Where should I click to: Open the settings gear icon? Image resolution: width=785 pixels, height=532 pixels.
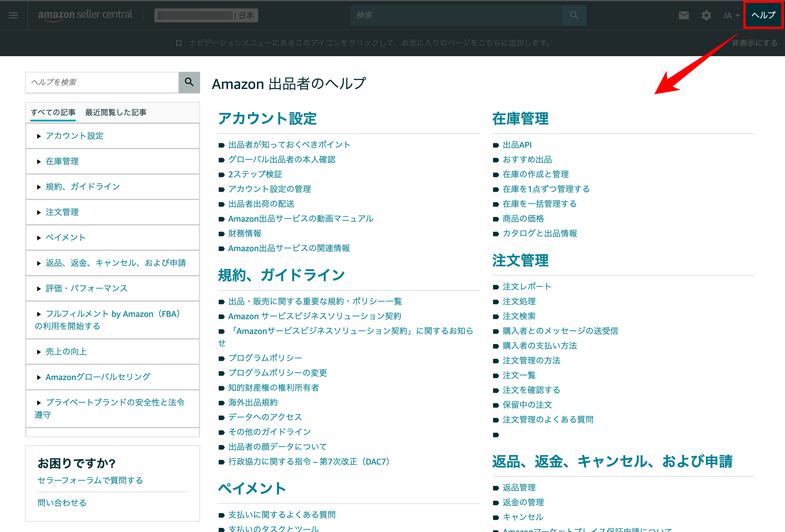click(x=706, y=15)
